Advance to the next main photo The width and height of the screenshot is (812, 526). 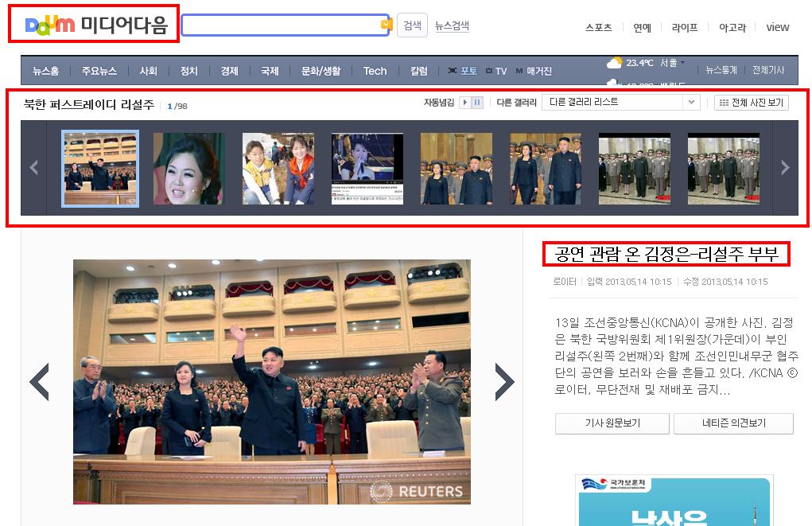coord(504,382)
